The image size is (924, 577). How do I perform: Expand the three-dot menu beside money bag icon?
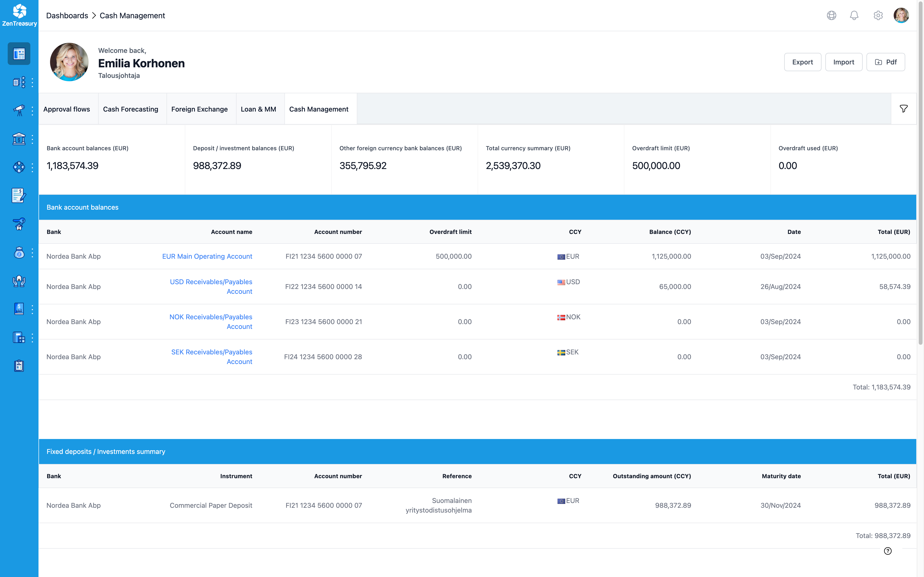(x=32, y=253)
